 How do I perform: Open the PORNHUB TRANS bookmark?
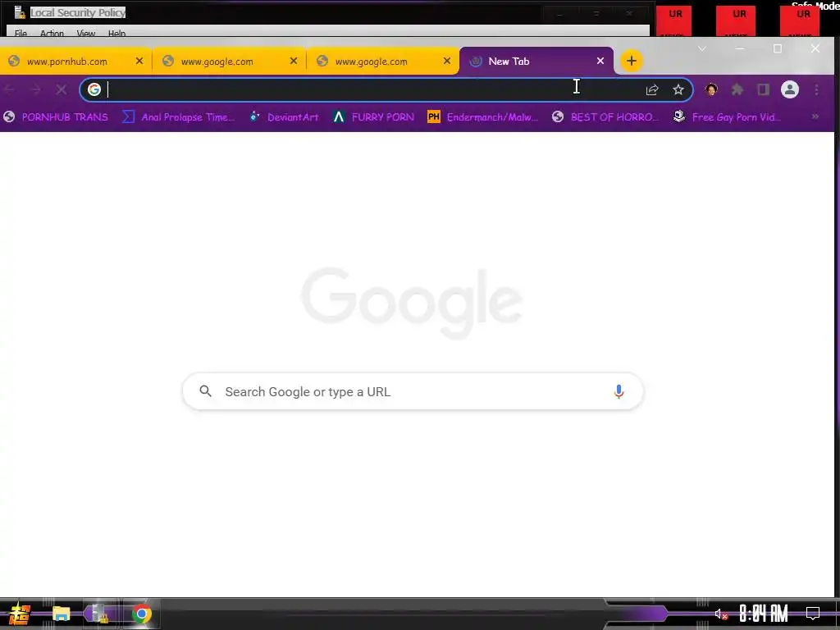click(x=55, y=116)
